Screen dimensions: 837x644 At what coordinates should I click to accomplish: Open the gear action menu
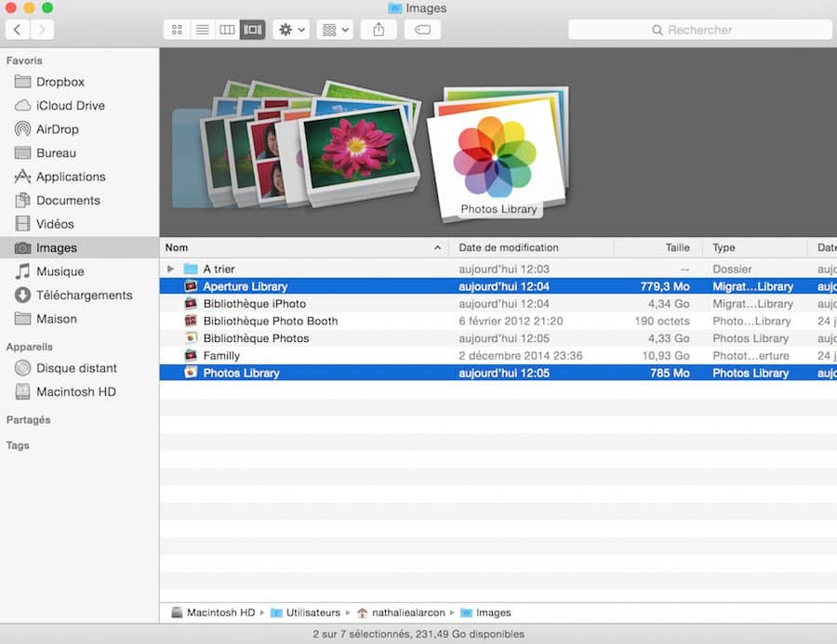pos(291,30)
